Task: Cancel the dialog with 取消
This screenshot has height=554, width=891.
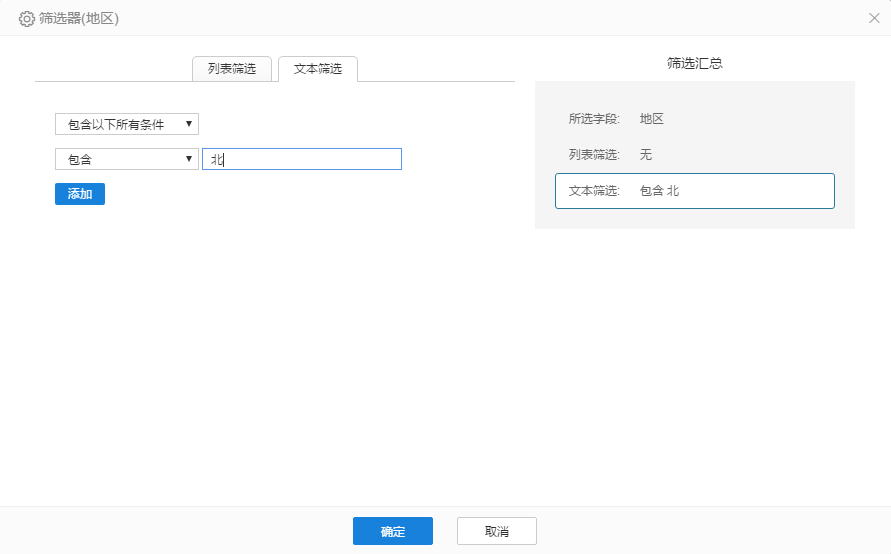Action: pos(496,531)
